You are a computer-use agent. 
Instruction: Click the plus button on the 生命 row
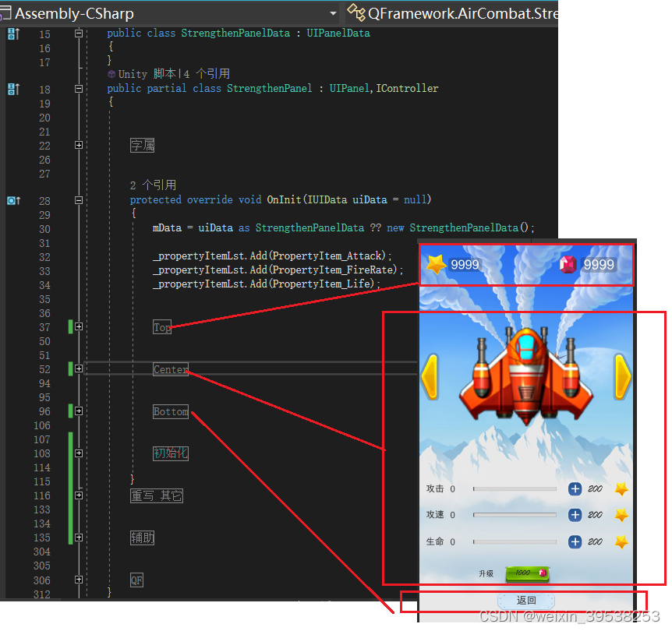tap(575, 542)
